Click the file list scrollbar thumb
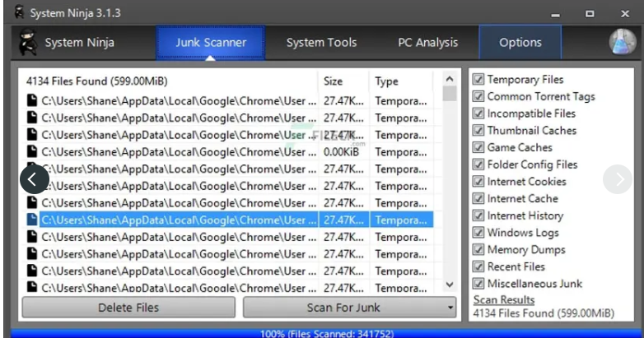The width and height of the screenshot is (644, 338). [x=450, y=94]
